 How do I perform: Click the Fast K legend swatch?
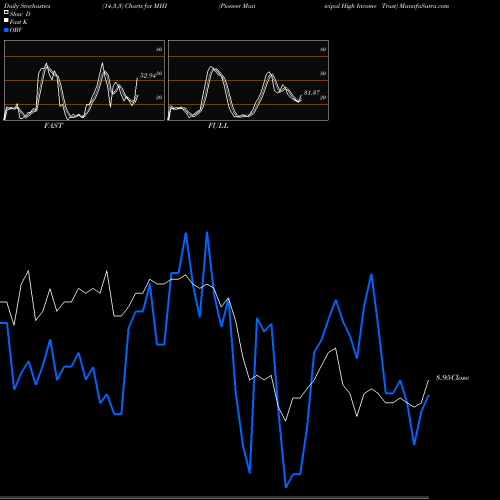tap(6, 21)
